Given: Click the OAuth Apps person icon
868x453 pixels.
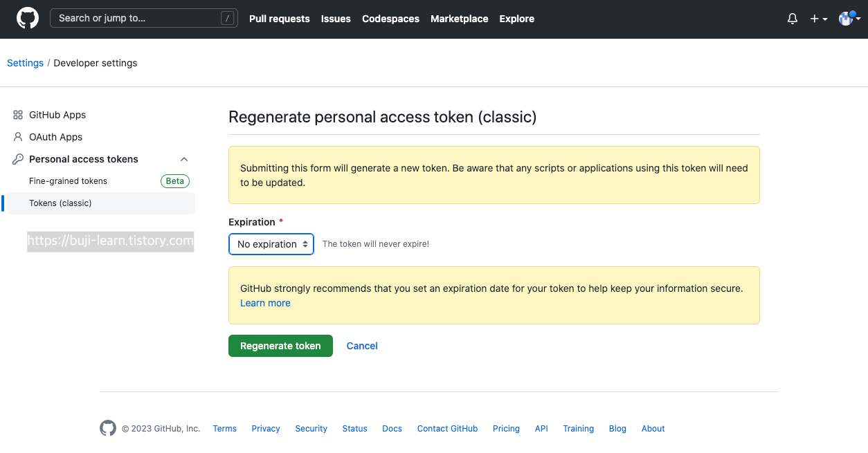Looking at the screenshot, I should (x=18, y=137).
